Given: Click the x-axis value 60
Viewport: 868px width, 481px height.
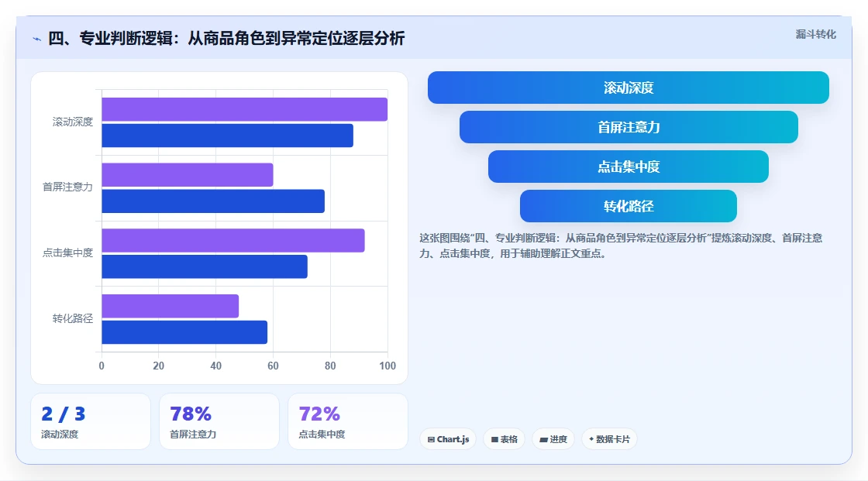Looking at the screenshot, I should (x=273, y=366).
